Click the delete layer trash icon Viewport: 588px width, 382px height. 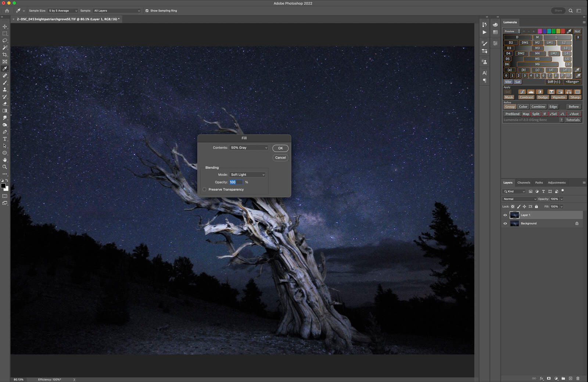pyautogui.click(x=578, y=378)
